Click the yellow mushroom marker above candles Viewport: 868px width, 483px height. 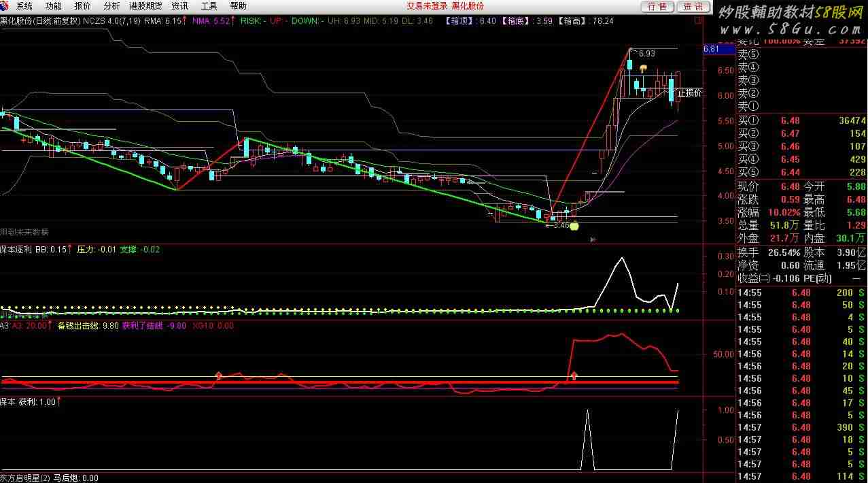(x=642, y=68)
